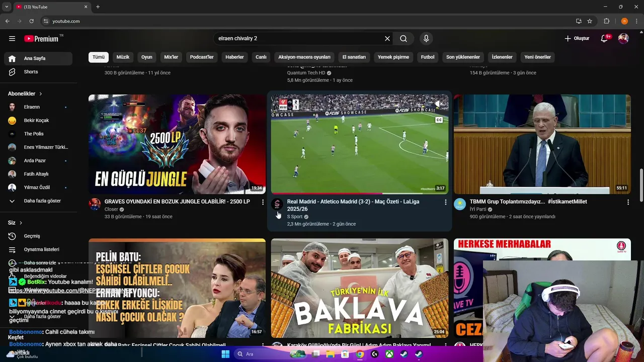
Task: Select the Yeni öneriler chip
Action: click(538, 57)
